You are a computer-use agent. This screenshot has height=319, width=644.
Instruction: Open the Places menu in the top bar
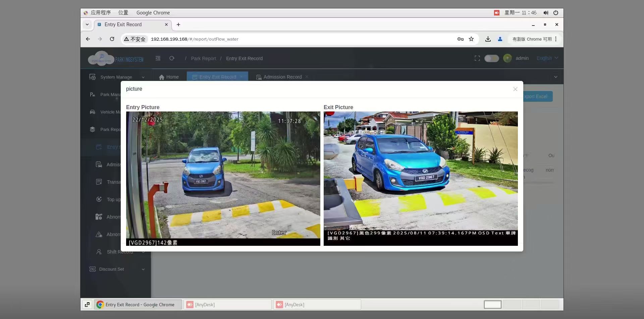click(x=123, y=12)
